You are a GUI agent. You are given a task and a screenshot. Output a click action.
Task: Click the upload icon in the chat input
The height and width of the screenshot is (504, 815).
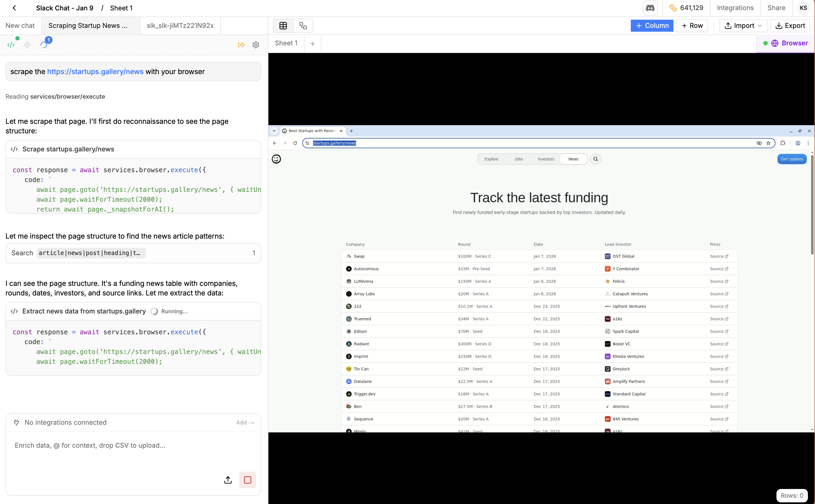pos(228,480)
